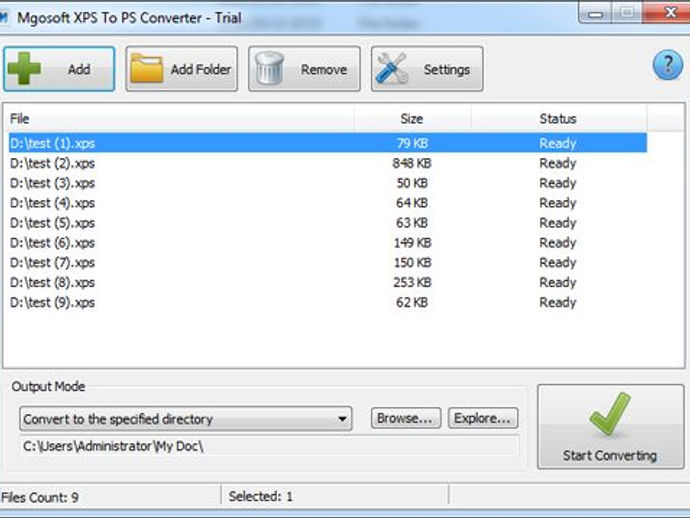Click the Mgosoft app icon in title bar

[4, 18]
